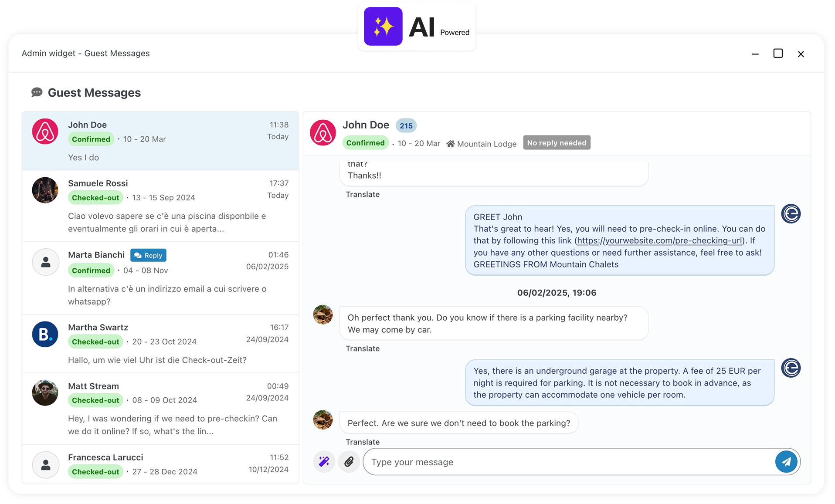Click the Confirmed status badge in the chat header

[365, 143]
